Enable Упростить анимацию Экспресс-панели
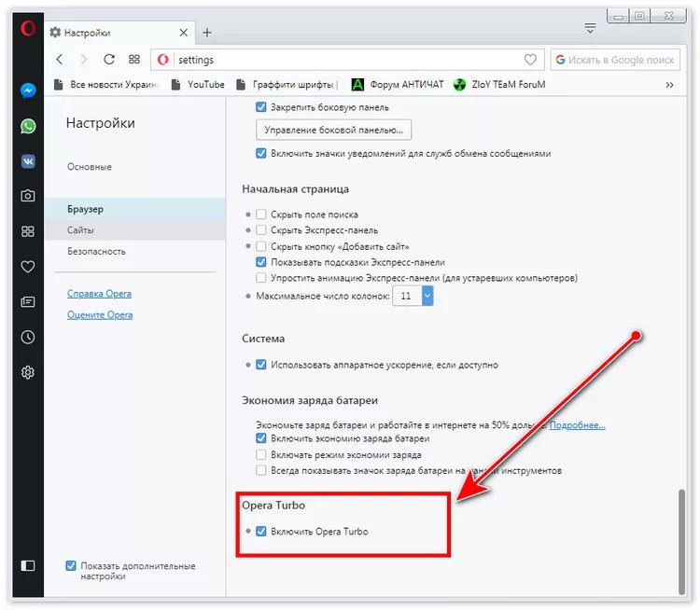The height and width of the screenshot is (610, 700). tap(261, 278)
